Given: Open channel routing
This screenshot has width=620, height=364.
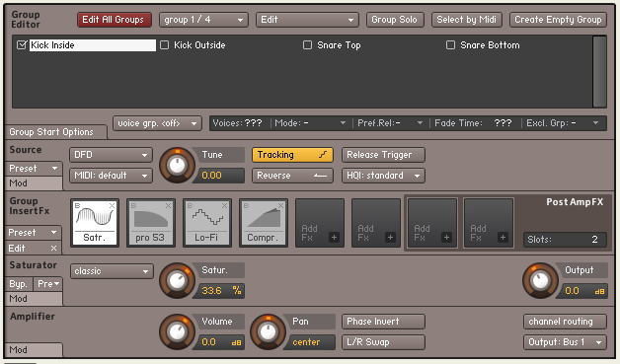Looking at the screenshot, I should pos(565,322).
